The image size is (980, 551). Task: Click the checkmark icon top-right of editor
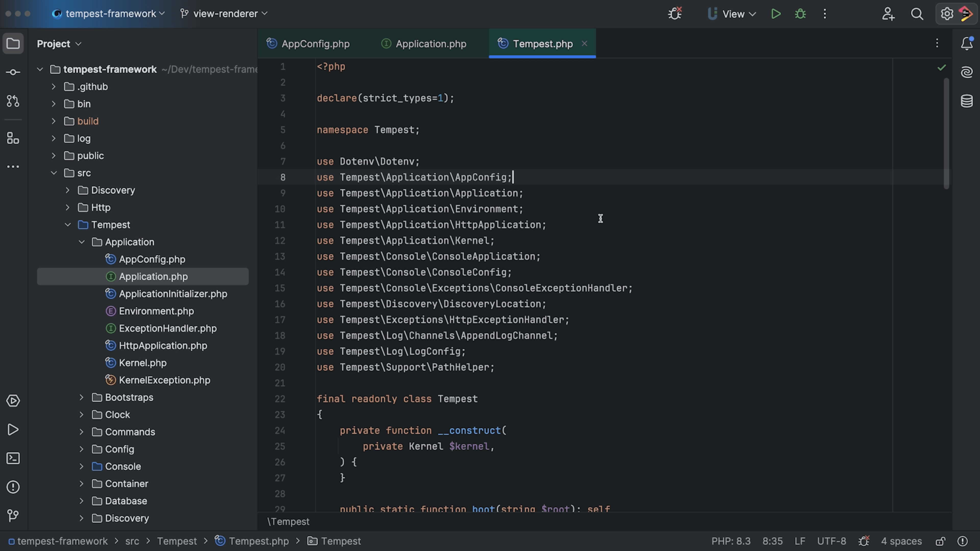(942, 67)
